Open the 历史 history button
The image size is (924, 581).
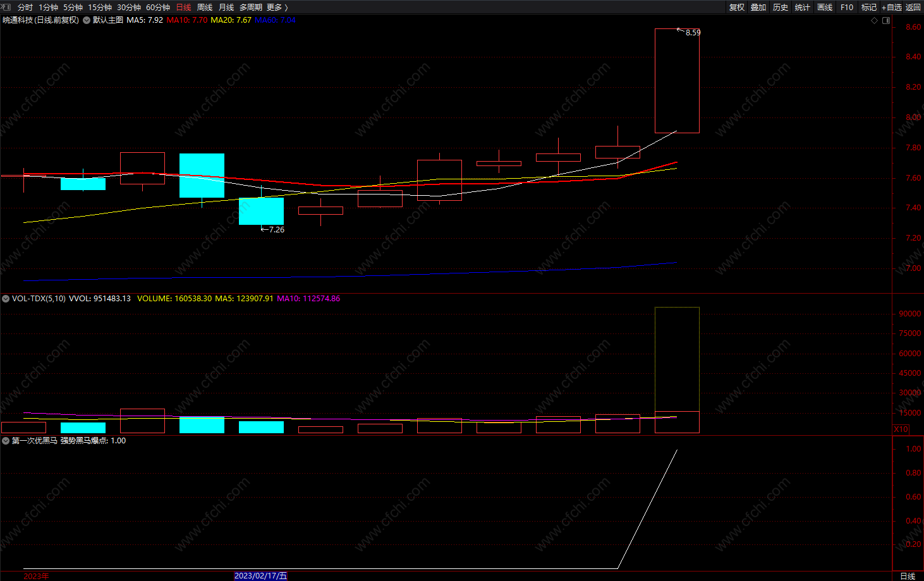[781, 7]
